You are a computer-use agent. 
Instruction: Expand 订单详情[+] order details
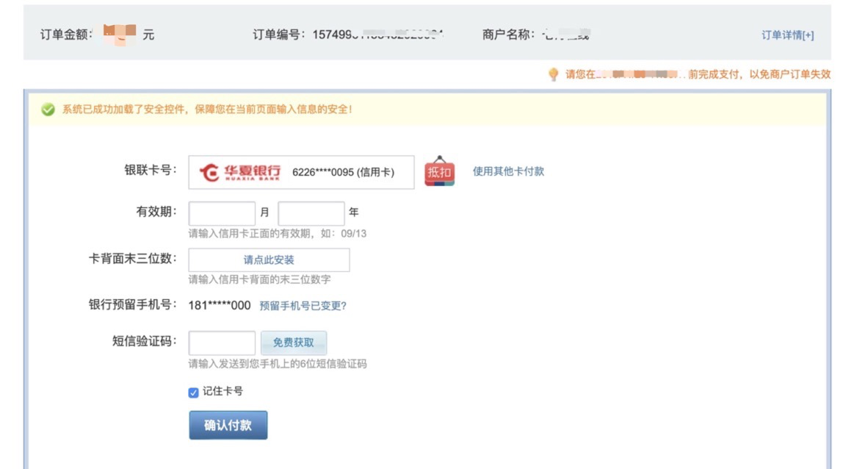pos(787,35)
